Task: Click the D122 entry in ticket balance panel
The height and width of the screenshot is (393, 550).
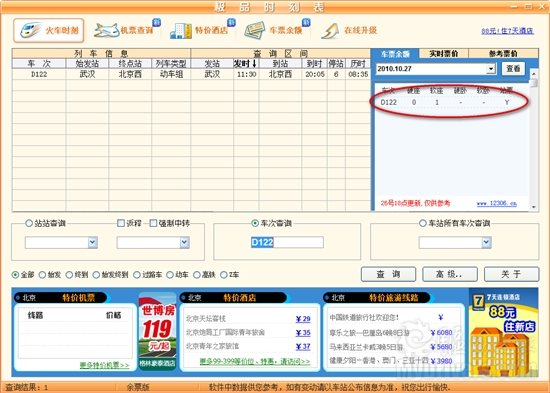Action: click(x=388, y=102)
